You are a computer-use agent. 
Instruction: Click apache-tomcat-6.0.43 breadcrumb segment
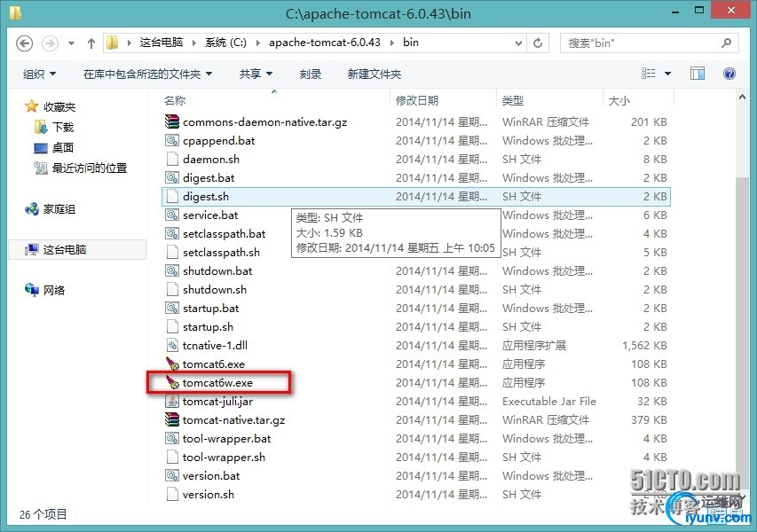coord(325,43)
